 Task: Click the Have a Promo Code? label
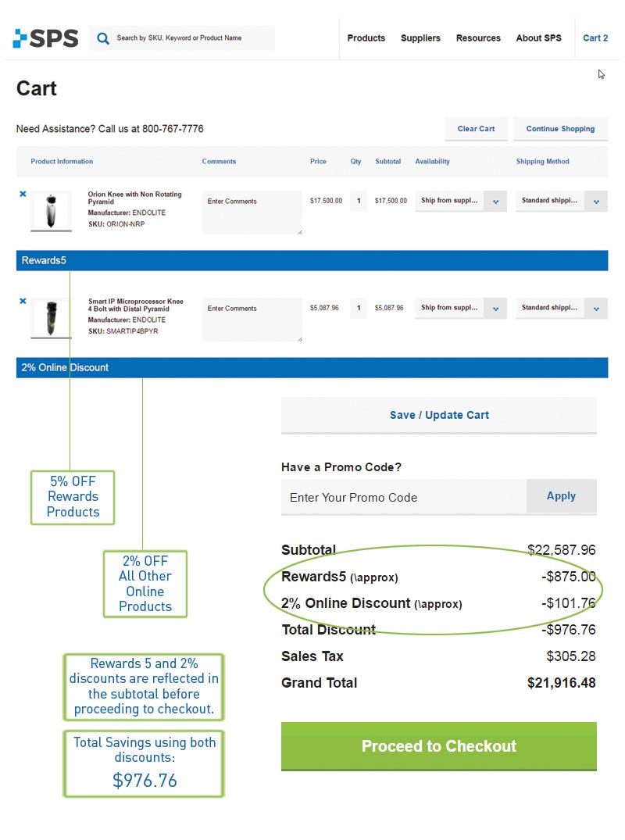point(341,467)
